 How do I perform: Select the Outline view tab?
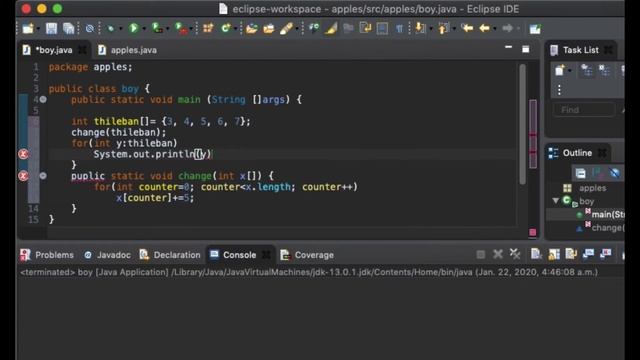tap(577, 153)
